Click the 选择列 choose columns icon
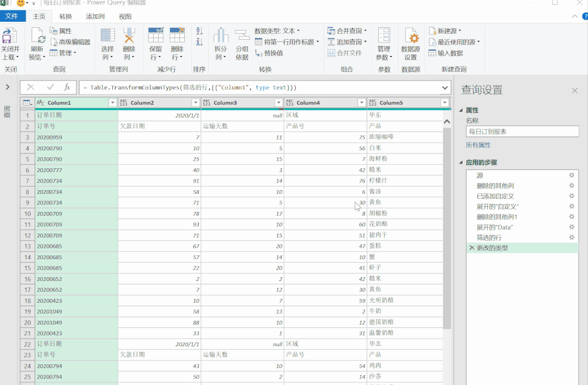This screenshot has height=385, width=588. pos(107,35)
